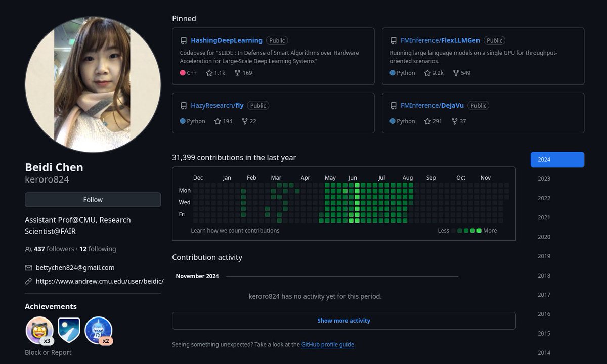Click the C++ language dot under HashingDeepLearning
The image size is (607, 364).
click(x=184, y=73)
